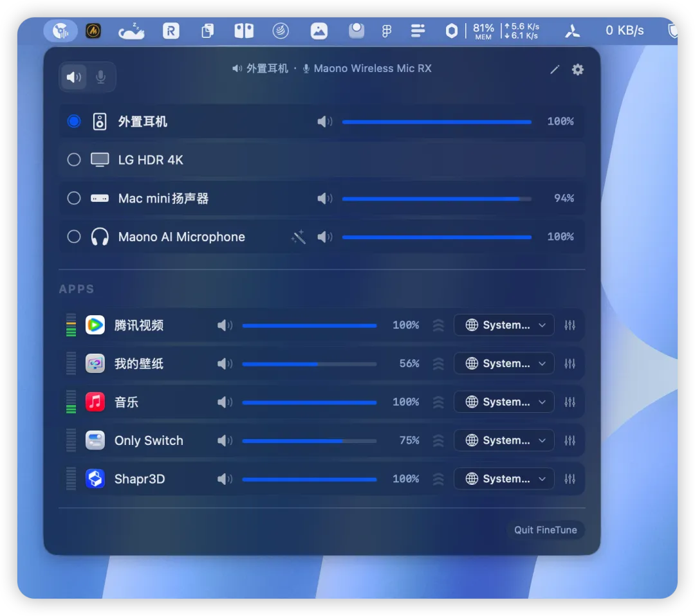This screenshot has height=616, width=695.
Task: Open 腾讯视频 output device dropdown
Action: tap(504, 325)
